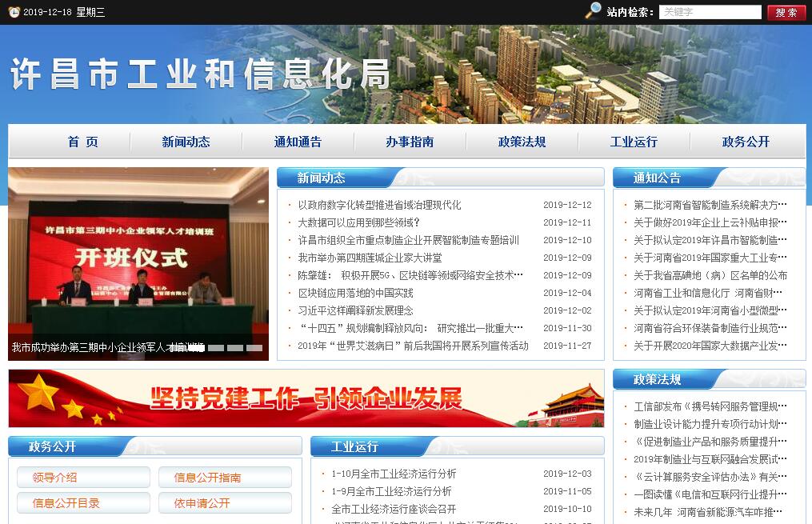Go to 通知通告 in navigation bar
This screenshot has height=524, width=812.
tap(298, 142)
